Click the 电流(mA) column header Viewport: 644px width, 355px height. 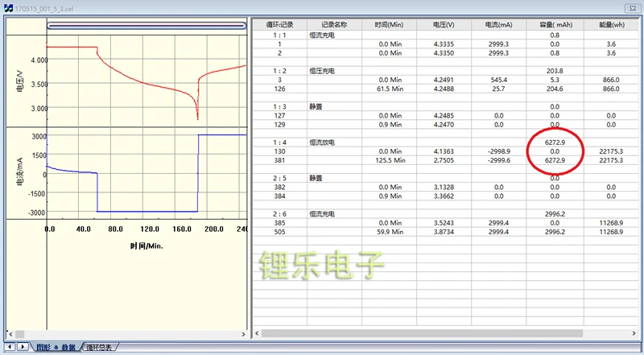pyautogui.click(x=498, y=25)
